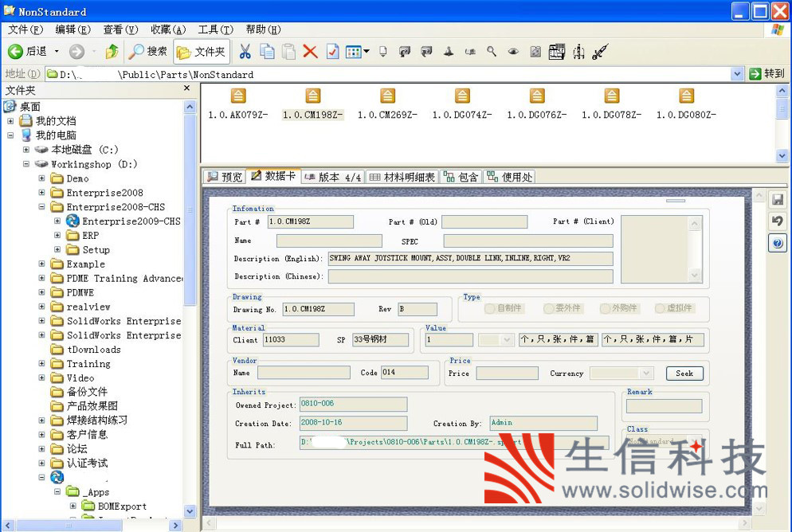
Task: Click the syringe-shaped tool icon
Action: coord(599,52)
